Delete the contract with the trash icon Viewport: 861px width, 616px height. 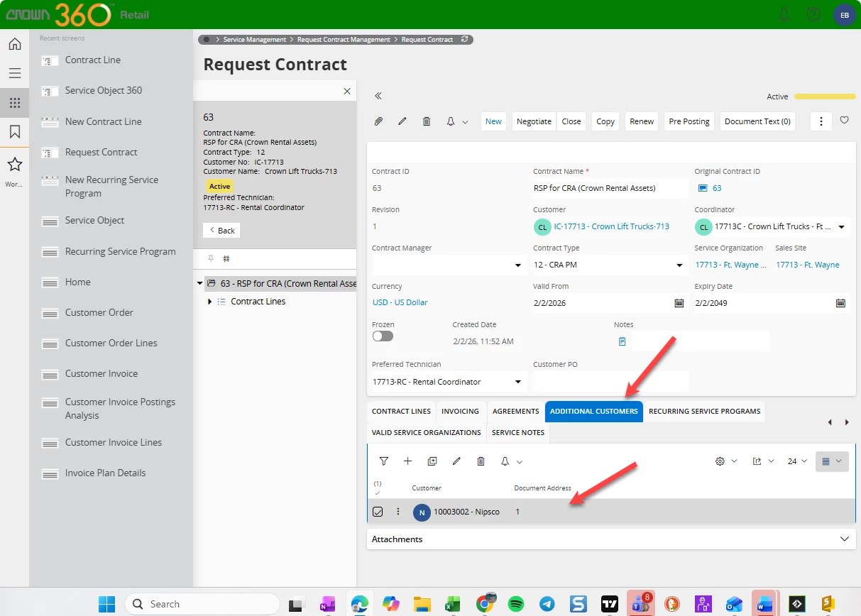click(427, 121)
